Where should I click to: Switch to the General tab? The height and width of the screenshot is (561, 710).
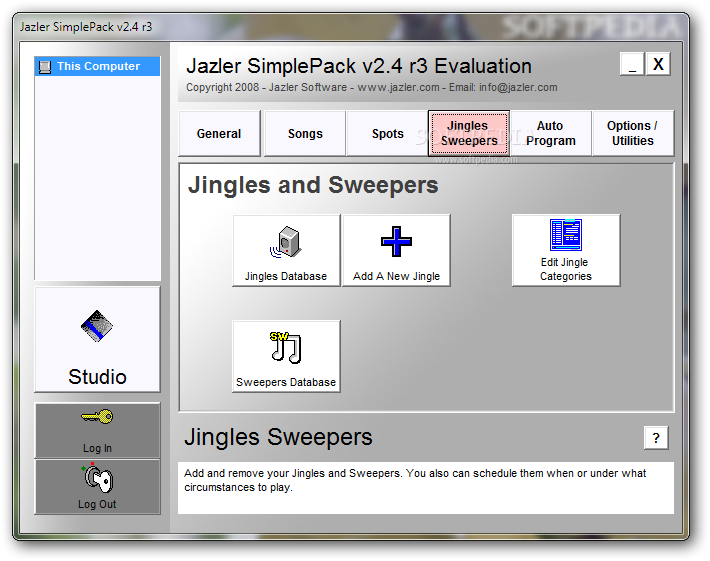(x=219, y=134)
